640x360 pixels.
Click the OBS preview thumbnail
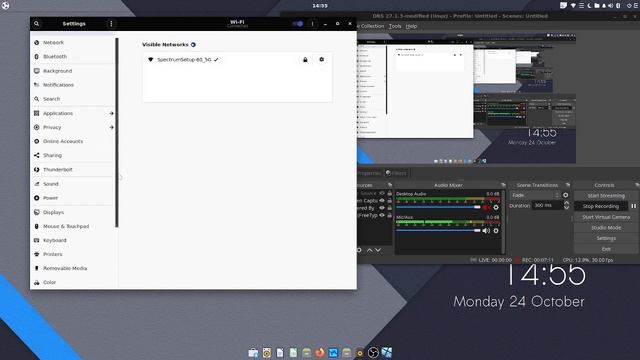pyautogui.click(x=467, y=98)
